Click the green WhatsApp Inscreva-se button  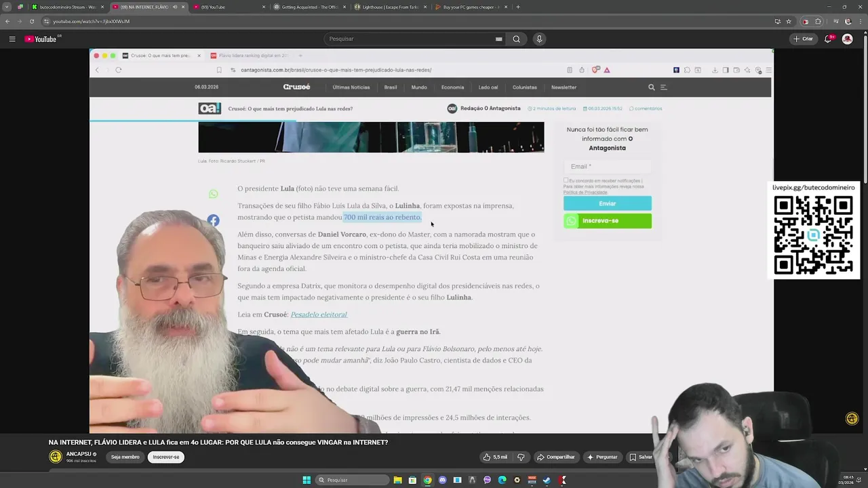point(607,220)
